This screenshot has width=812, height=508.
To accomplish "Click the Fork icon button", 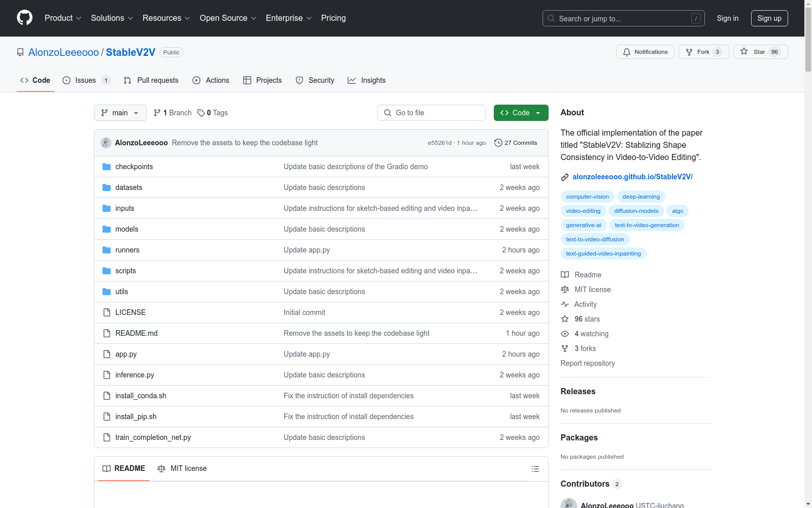I will click(689, 52).
